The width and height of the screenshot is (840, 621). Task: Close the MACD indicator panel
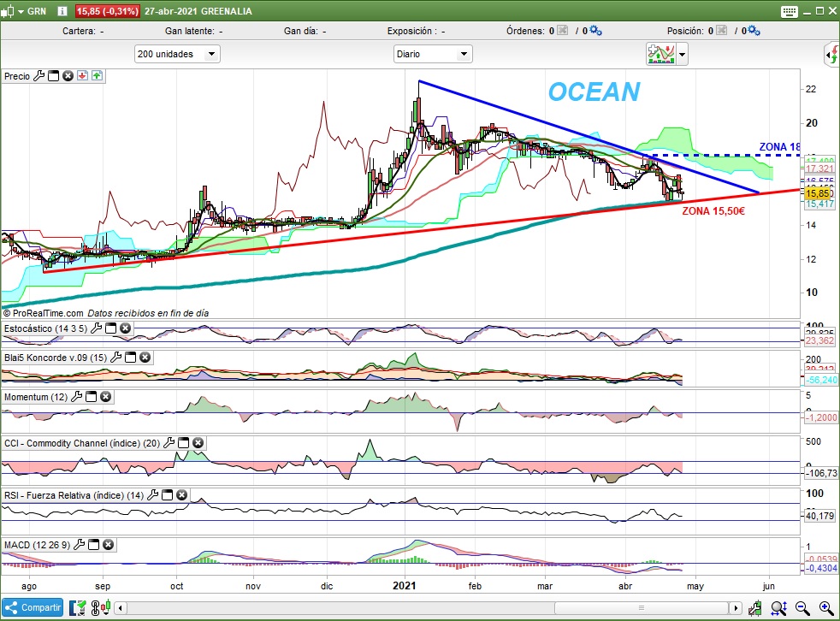pos(109,545)
